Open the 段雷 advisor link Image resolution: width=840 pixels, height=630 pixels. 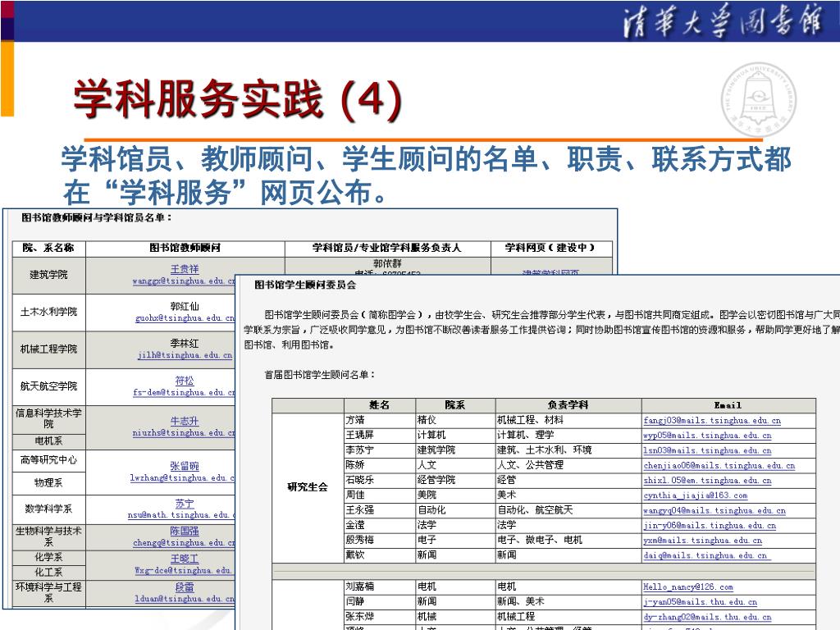(x=185, y=587)
